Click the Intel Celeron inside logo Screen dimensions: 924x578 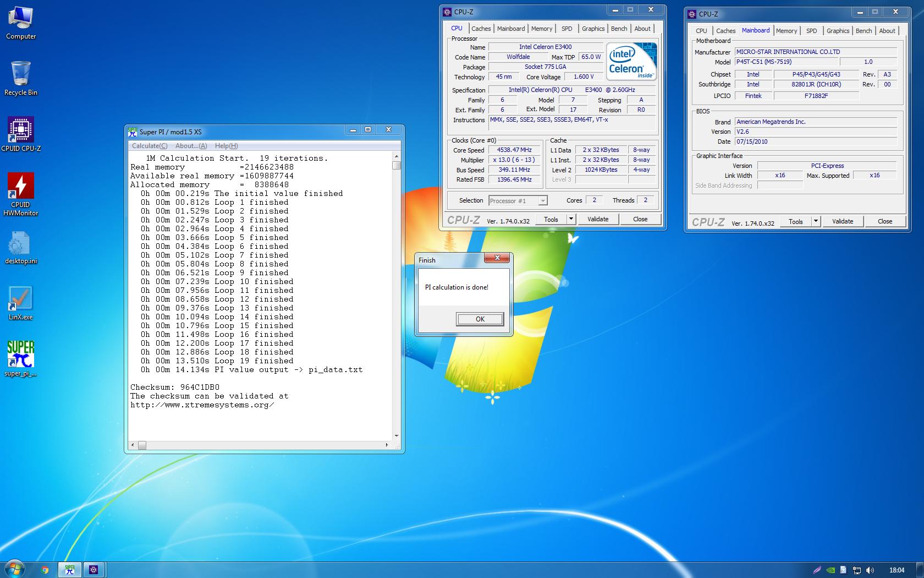(631, 61)
